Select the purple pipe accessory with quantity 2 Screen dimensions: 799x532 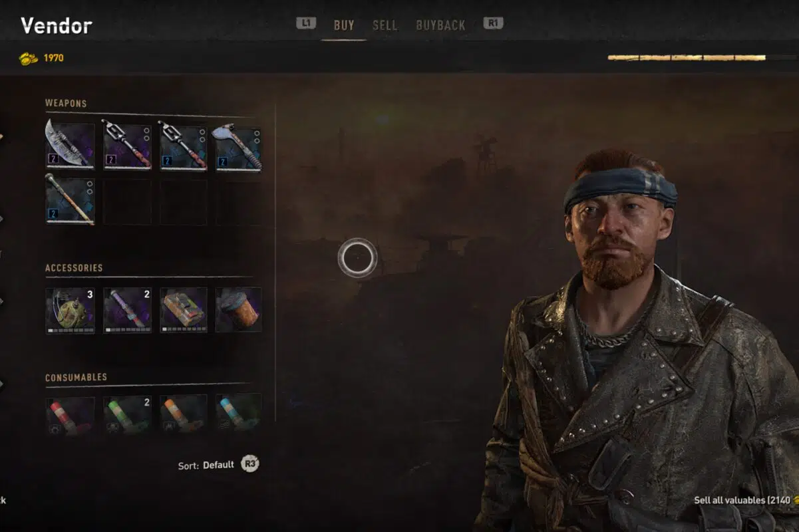(x=127, y=310)
